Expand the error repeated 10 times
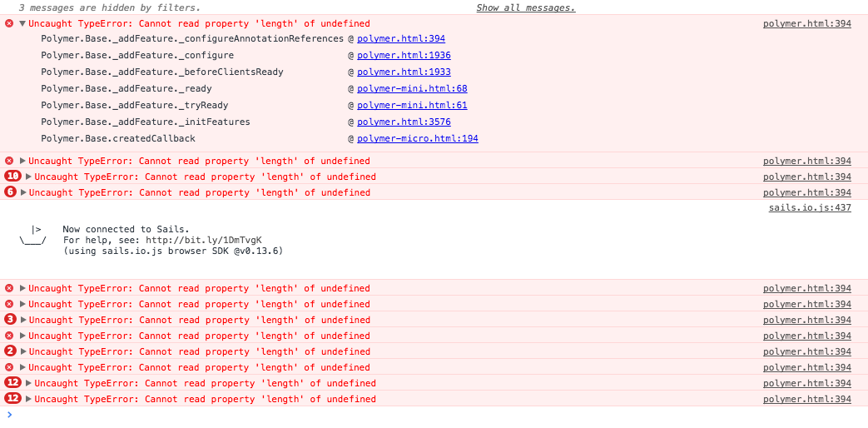The width and height of the screenshot is (868, 428). tap(29, 177)
